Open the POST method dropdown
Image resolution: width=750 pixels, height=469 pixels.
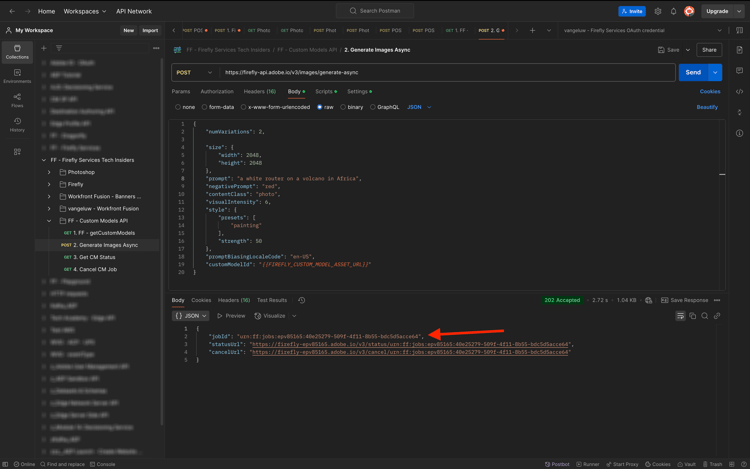click(x=195, y=72)
